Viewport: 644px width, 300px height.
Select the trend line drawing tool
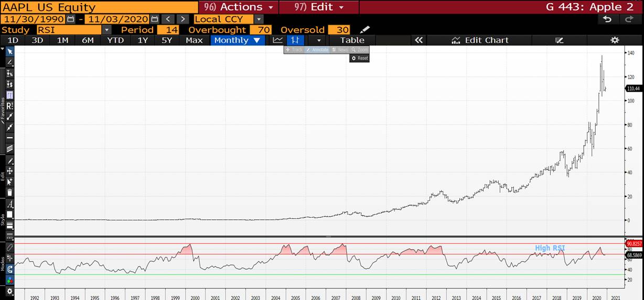tap(9, 62)
